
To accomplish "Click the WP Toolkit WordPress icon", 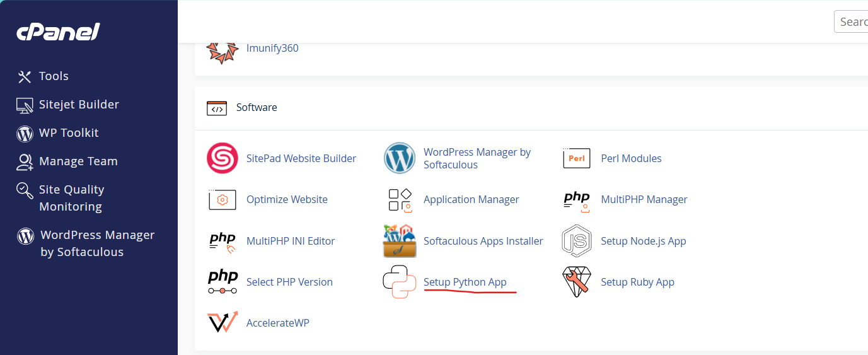I will click(25, 134).
